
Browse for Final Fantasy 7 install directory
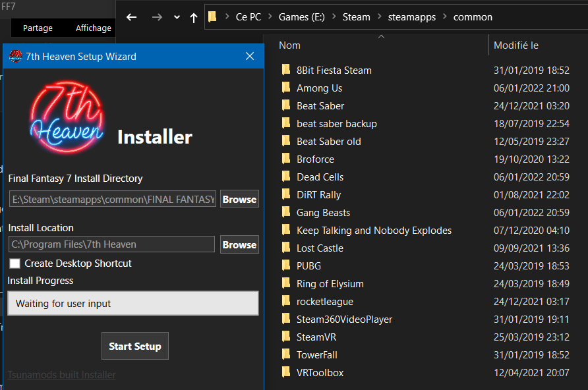(240, 199)
